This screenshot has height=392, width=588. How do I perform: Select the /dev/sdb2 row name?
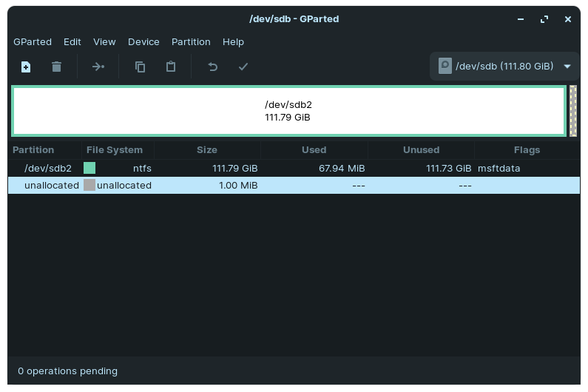pos(48,169)
